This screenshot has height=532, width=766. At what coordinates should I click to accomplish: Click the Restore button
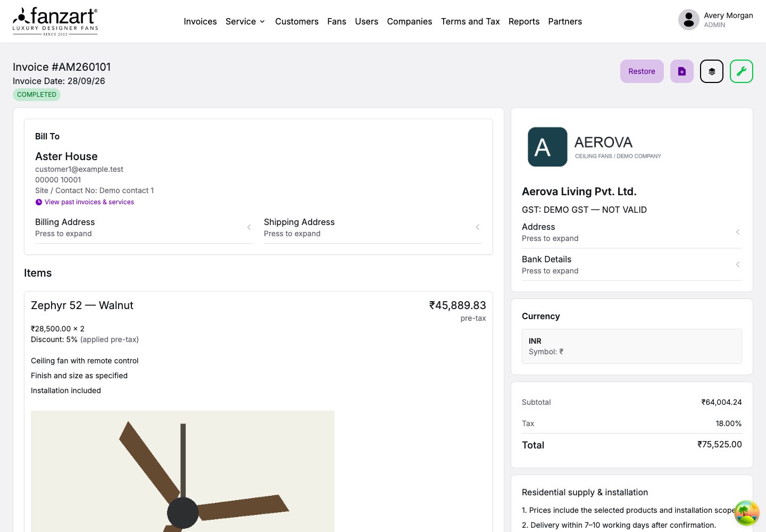[642, 71]
